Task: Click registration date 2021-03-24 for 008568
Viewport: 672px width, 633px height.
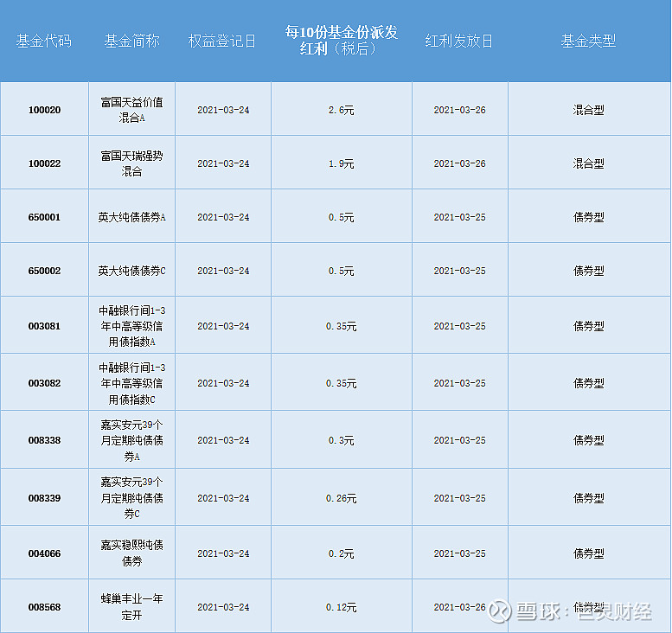Action: 223,607
